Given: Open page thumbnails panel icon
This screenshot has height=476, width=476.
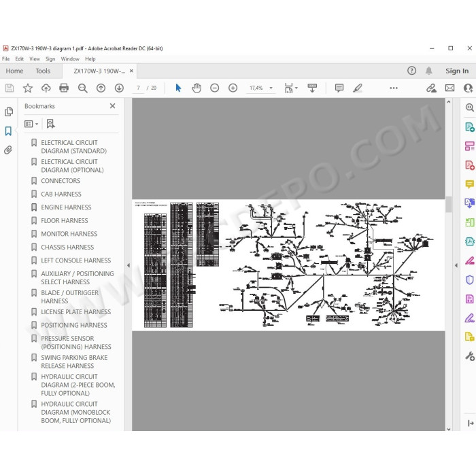Looking at the screenshot, I should click(x=9, y=112).
